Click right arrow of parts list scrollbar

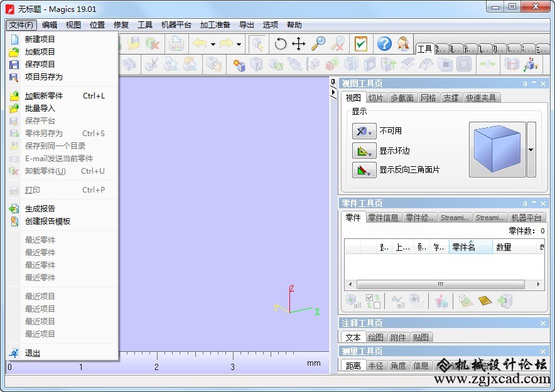click(x=539, y=284)
